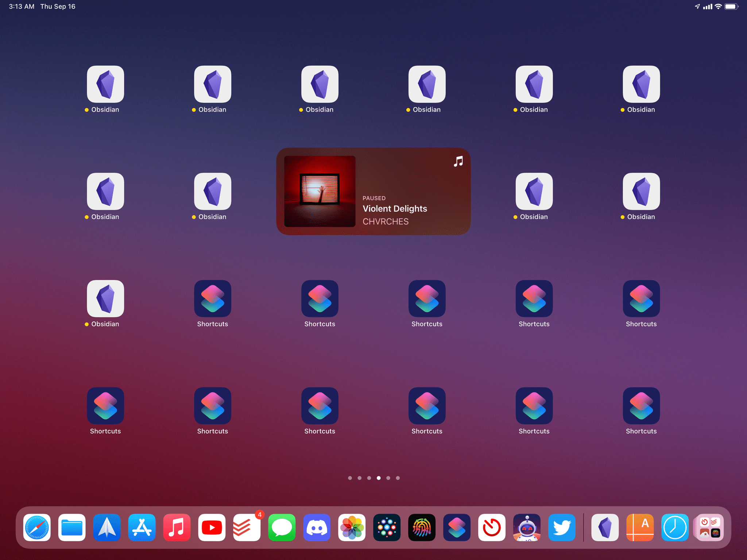This screenshot has height=560, width=747.
Task: Open the Obsidian icon in the Shortcuts row
Action: (x=105, y=298)
